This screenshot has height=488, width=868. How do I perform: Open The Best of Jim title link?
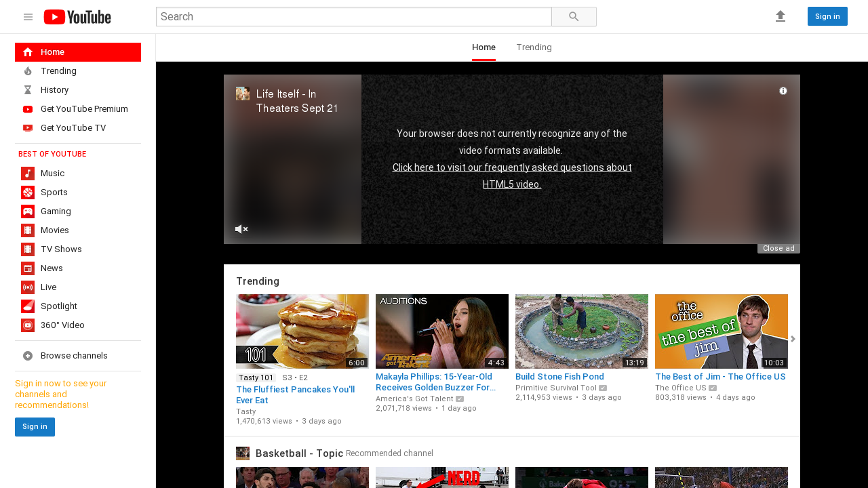point(720,376)
